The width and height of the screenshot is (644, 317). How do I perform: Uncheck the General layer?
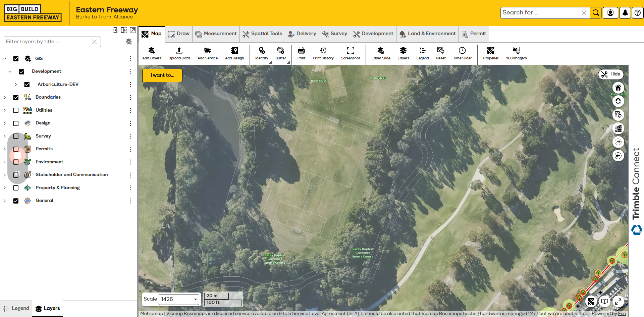click(16, 201)
